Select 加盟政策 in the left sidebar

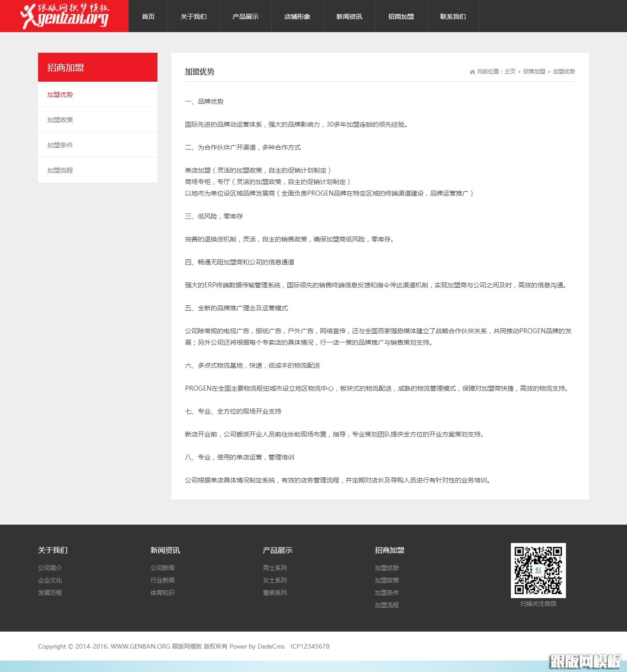click(x=60, y=120)
